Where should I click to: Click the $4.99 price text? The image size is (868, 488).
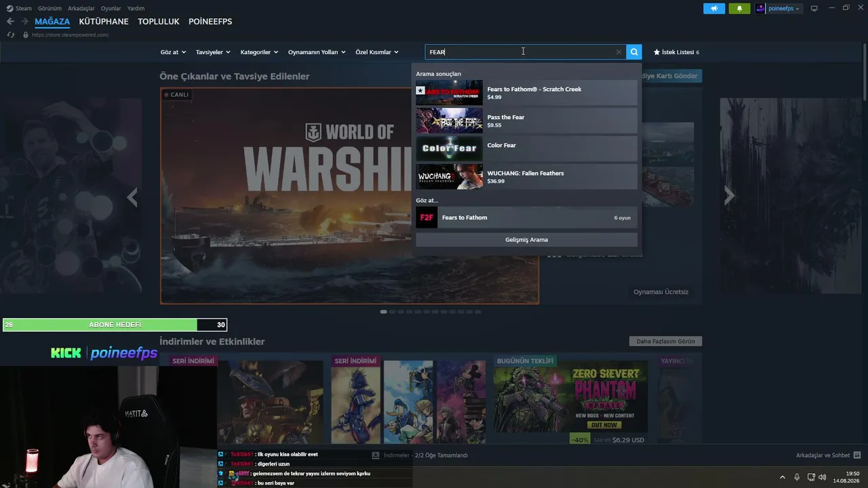494,97
